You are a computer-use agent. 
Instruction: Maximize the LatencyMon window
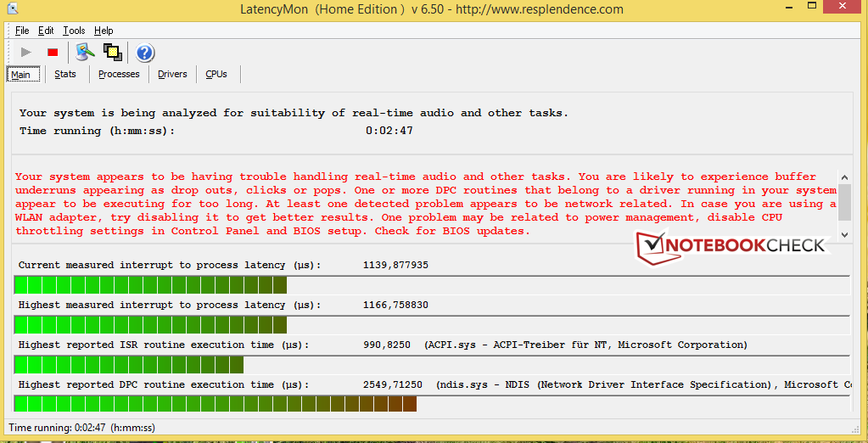pyautogui.click(x=812, y=6)
